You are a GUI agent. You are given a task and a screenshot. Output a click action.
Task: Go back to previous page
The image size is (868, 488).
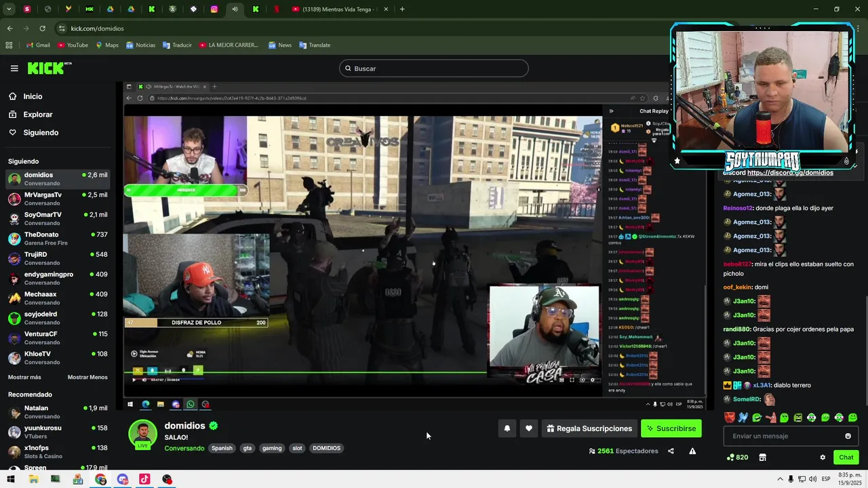[9, 28]
